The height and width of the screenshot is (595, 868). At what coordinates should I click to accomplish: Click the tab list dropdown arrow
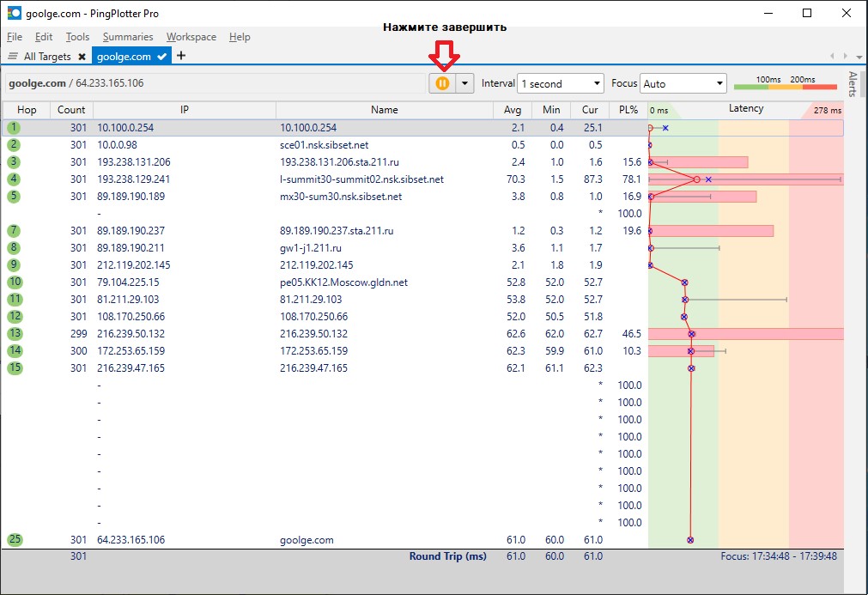click(859, 57)
